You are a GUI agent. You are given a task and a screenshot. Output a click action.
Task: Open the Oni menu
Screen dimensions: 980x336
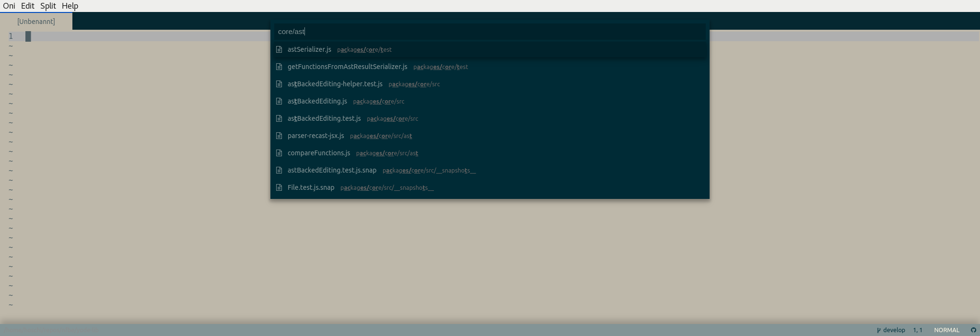9,6
